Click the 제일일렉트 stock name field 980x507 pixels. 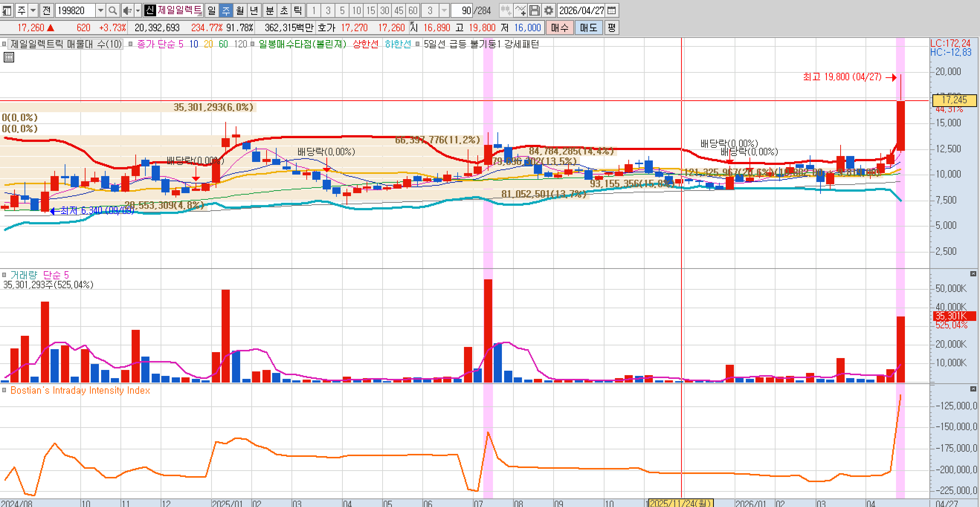pos(180,11)
